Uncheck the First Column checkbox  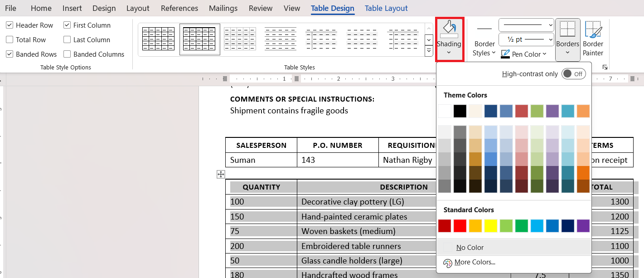67,25
